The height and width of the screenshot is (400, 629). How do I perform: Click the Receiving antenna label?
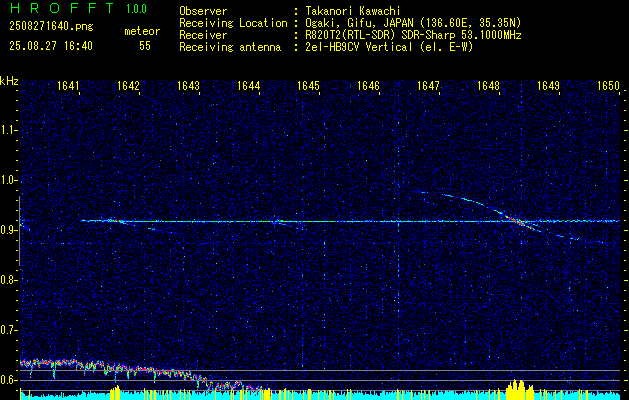pos(230,47)
